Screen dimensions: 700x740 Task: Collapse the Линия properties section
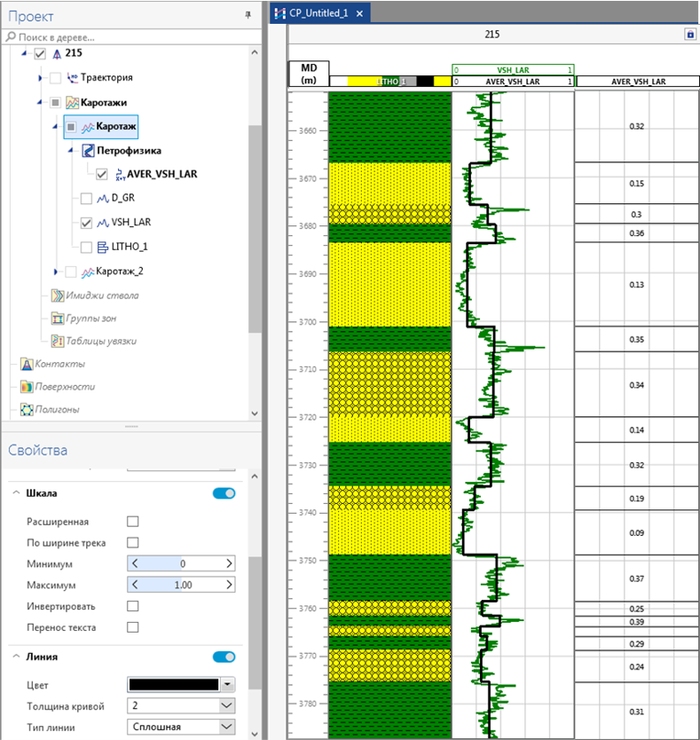pyautogui.click(x=16, y=657)
